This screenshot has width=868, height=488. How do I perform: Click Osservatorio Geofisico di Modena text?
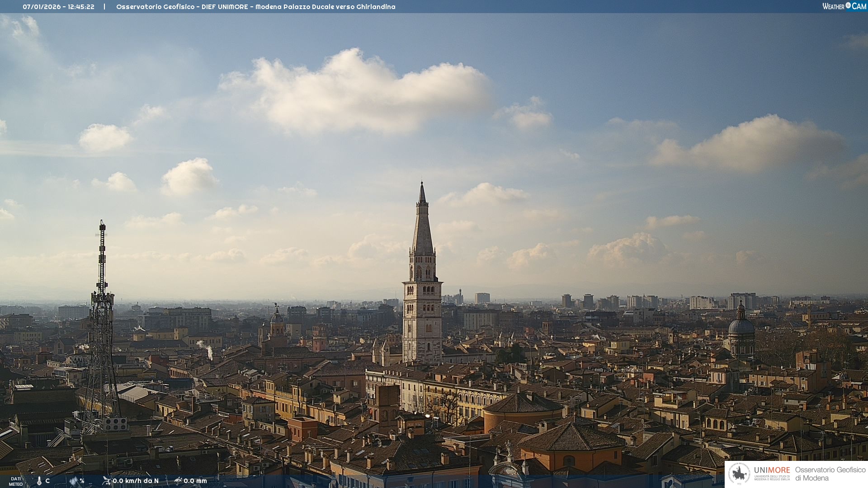click(830, 474)
